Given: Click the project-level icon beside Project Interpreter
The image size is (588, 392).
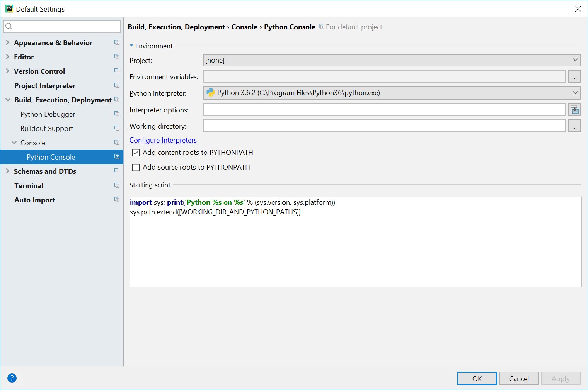Looking at the screenshot, I should (x=117, y=85).
